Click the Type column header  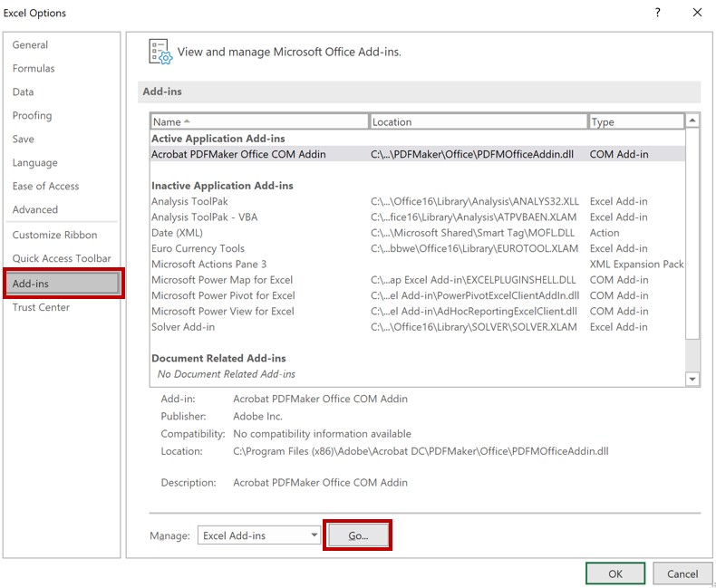click(635, 121)
